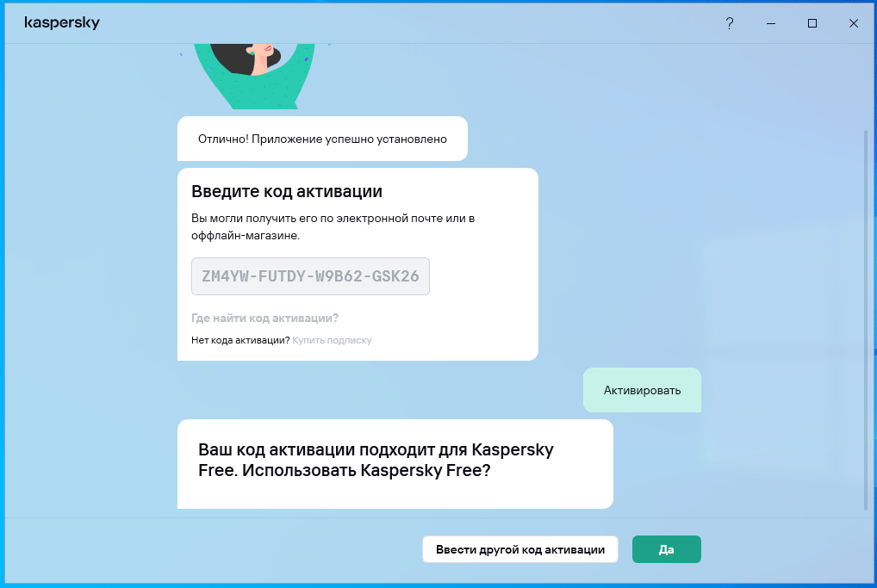
Task: Minimize the Kaspersky window
Action: coord(771,23)
